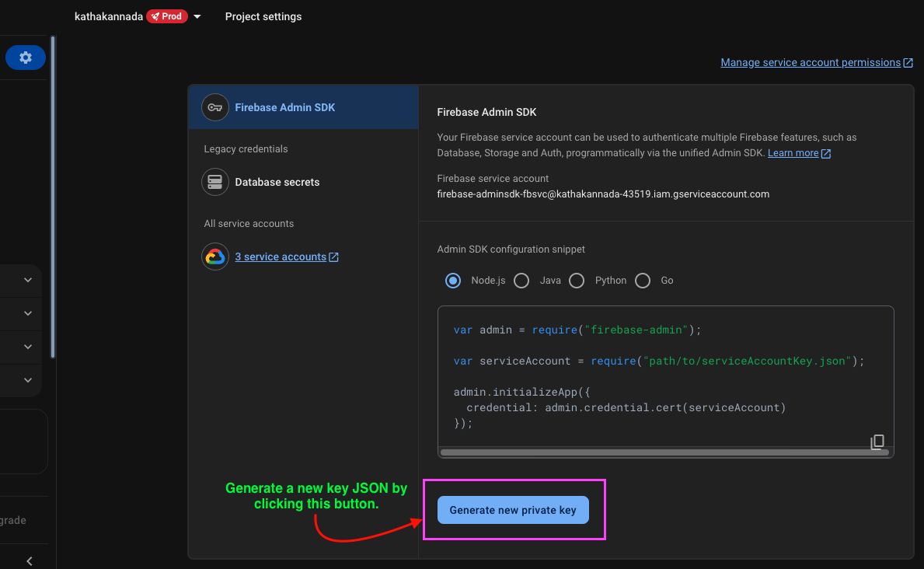Open Manage service account permissions link

pos(811,62)
